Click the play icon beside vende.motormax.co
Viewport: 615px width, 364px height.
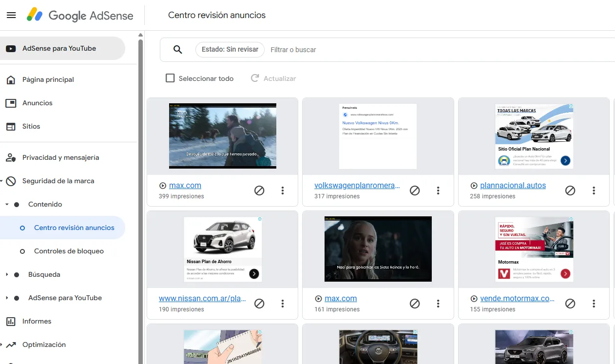coord(474,298)
